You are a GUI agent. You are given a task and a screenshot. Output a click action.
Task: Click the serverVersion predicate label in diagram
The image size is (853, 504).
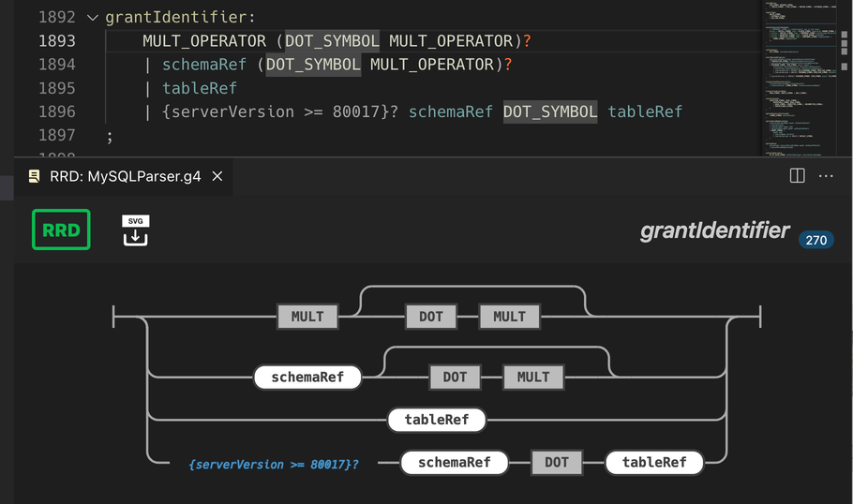click(274, 463)
